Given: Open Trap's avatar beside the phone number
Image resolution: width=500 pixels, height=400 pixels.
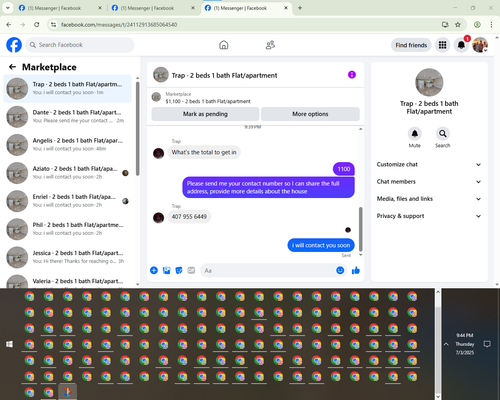Looking at the screenshot, I should [x=158, y=218].
